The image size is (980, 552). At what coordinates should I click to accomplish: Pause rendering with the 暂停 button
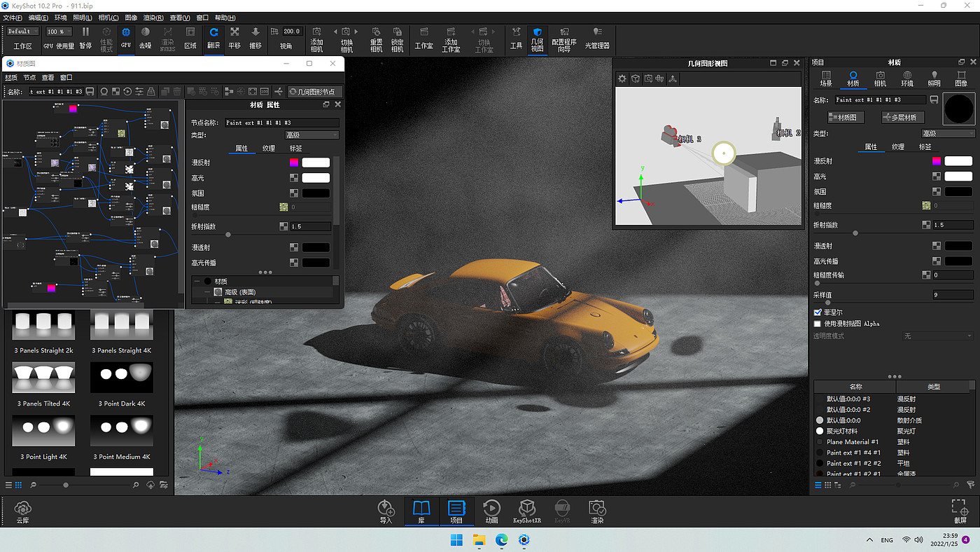(x=85, y=37)
